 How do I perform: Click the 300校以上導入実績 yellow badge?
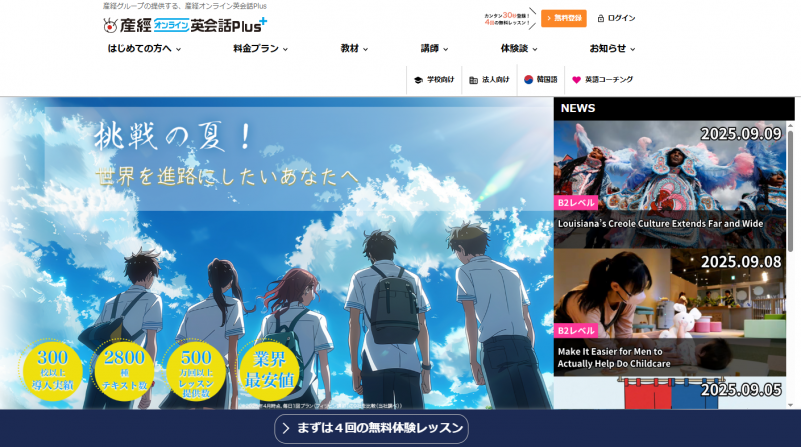tap(52, 372)
